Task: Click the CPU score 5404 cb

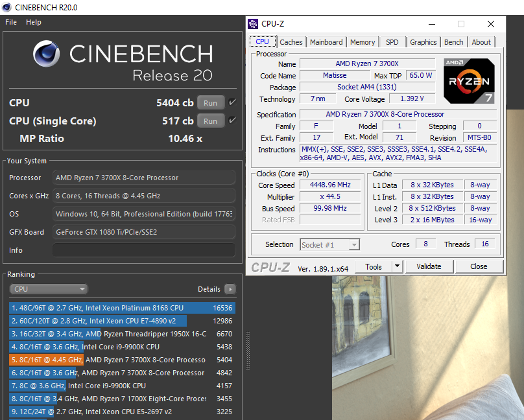Action: [x=175, y=103]
